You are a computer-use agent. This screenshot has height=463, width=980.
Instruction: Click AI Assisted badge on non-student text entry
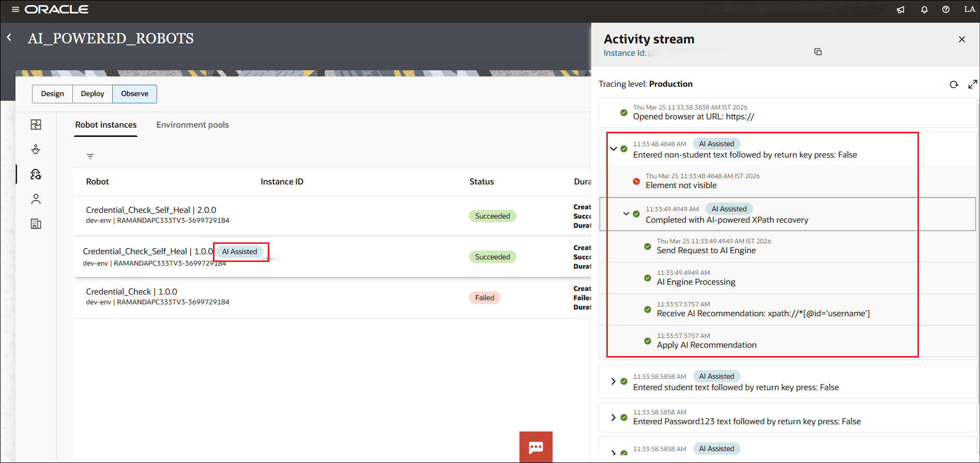click(x=716, y=144)
